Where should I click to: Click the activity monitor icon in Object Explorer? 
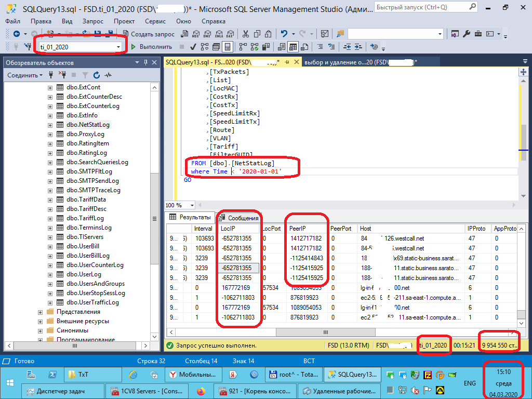click(x=108, y=75)
